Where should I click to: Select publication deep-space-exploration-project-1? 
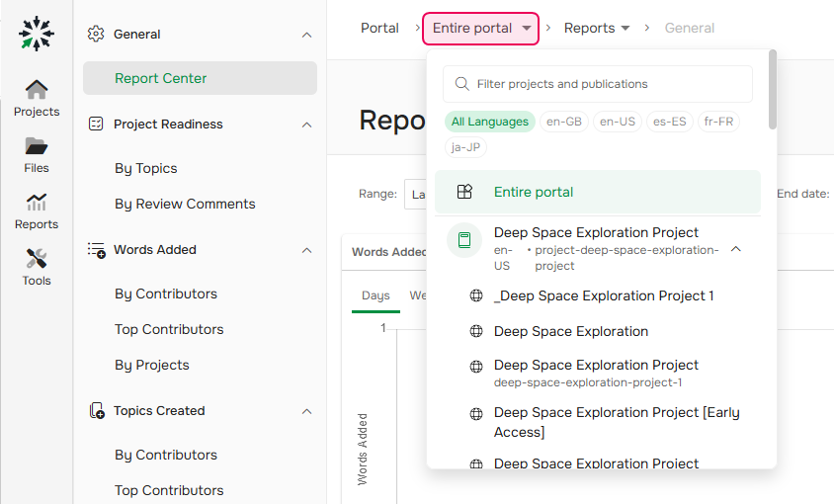[597, 374]
